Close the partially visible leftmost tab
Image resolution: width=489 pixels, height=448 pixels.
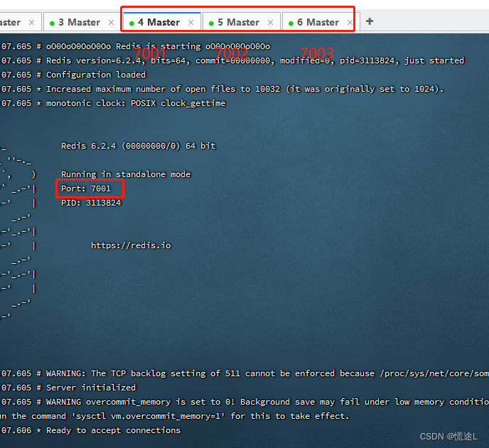point(31,23)
